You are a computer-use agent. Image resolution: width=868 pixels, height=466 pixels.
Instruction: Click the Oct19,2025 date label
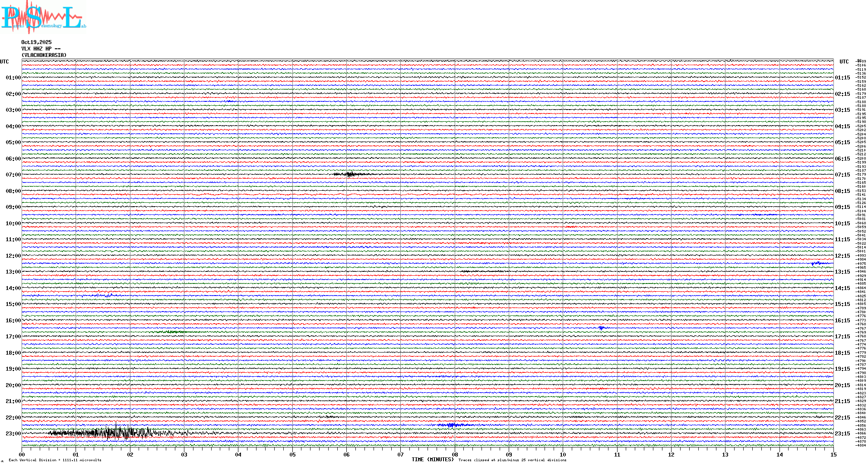click(x=36, y=42)
